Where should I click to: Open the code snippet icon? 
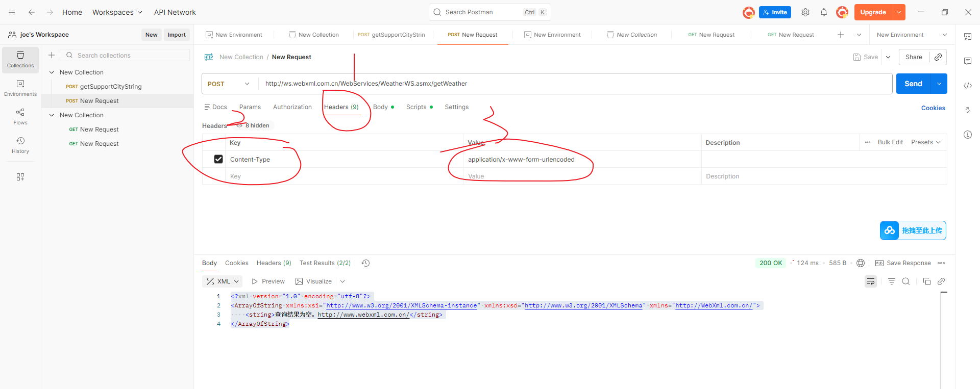pos(968,86)
